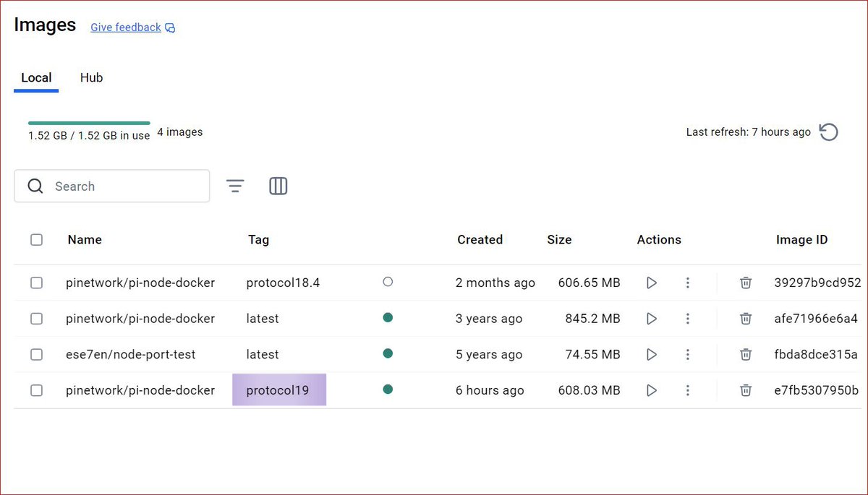
Task: Sort by the Created column header
Action: (x=480, y=240)
